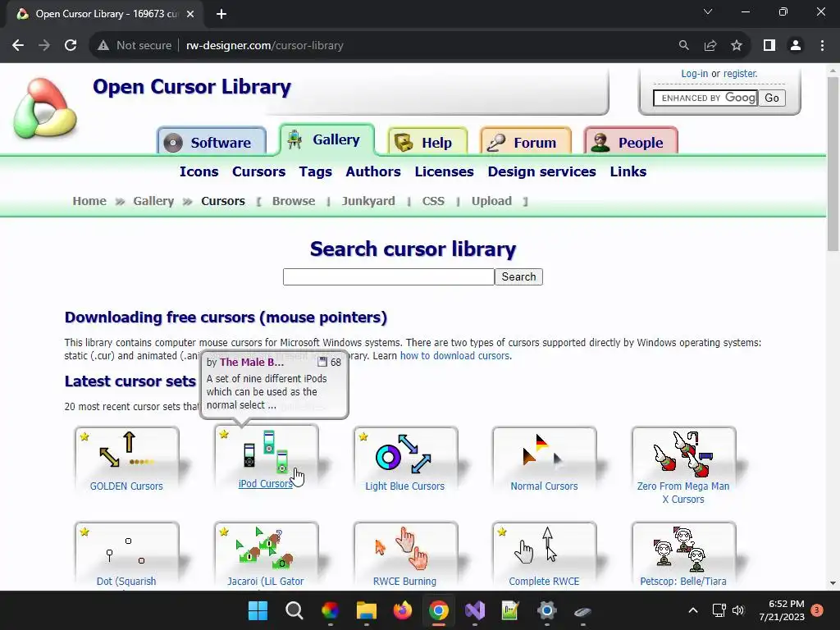Close the Open Cursor Library tab
This screenshot has width=840, height=630.
[190, 14]
